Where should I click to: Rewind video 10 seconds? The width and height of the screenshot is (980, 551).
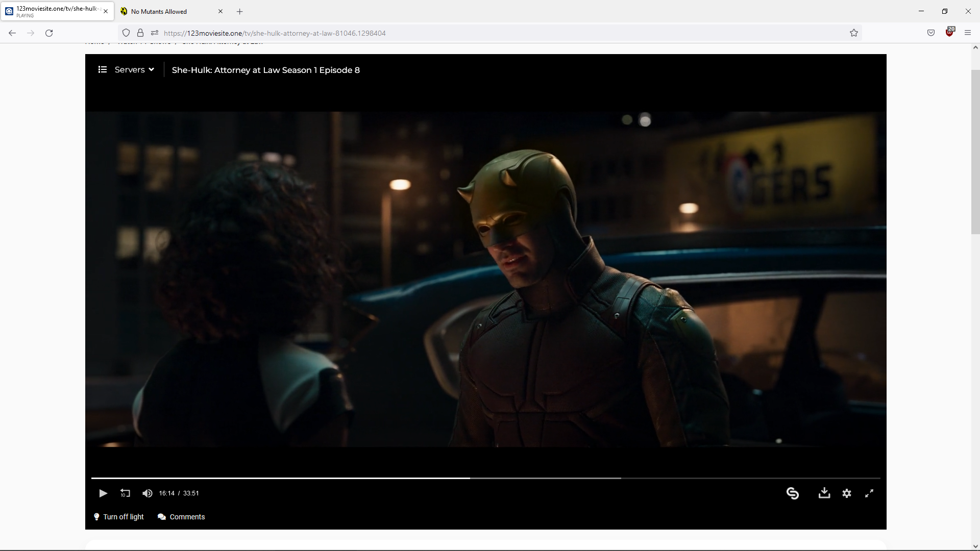click(x=125, y=493)
